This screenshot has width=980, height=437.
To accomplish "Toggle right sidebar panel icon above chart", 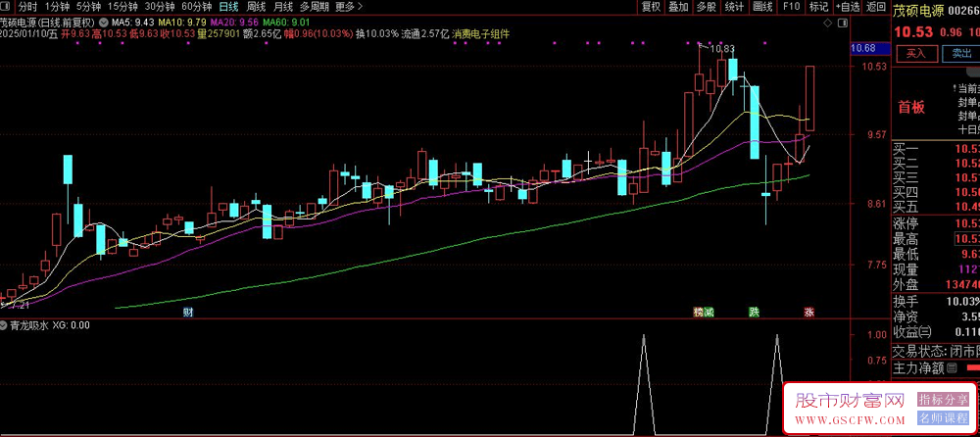I will [x=841, y=23].
